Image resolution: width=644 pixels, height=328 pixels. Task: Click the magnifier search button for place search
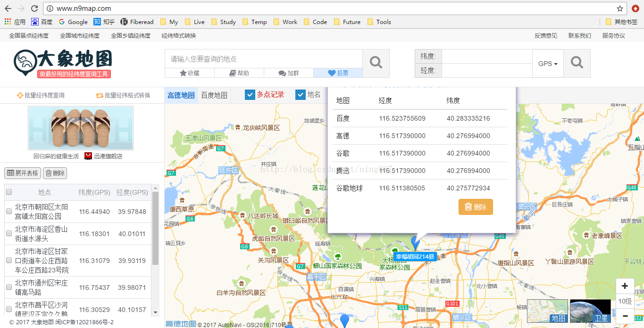376,63
